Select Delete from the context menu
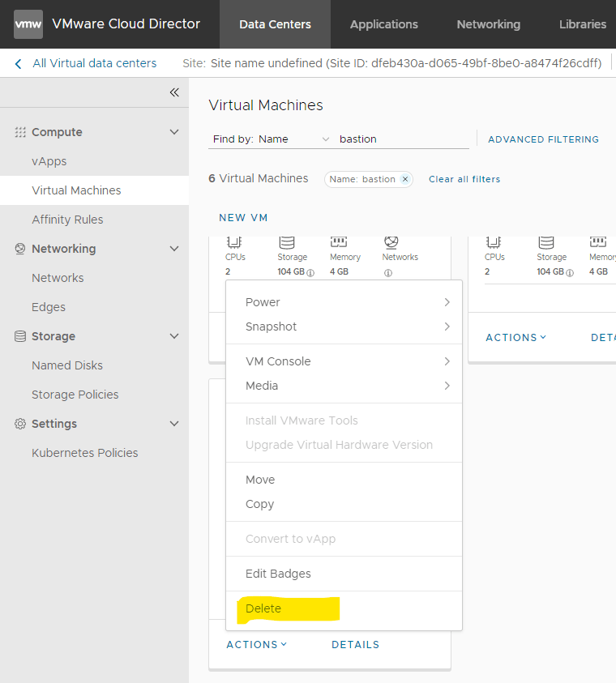Viewport: 616px width, 683px height. 263,608
